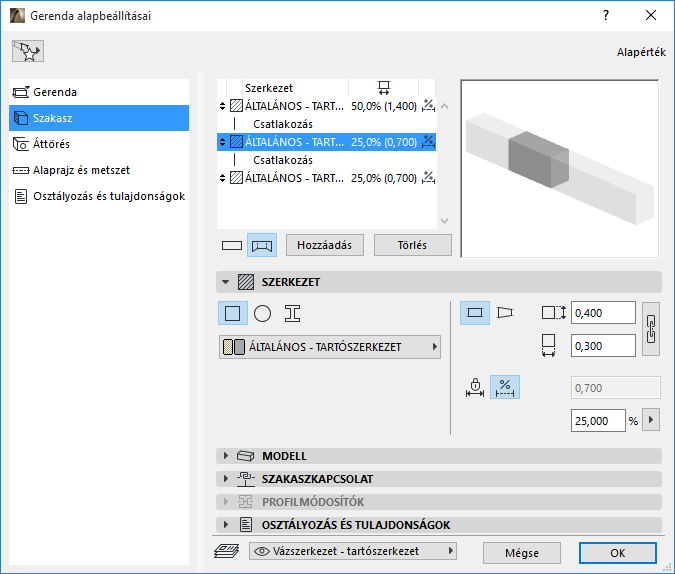Screen dimensions: 675x574
Task: Open the ÁLTALÁNOS - TARTÓSZERKEZET material dropdown
Action: pos(330,347)
